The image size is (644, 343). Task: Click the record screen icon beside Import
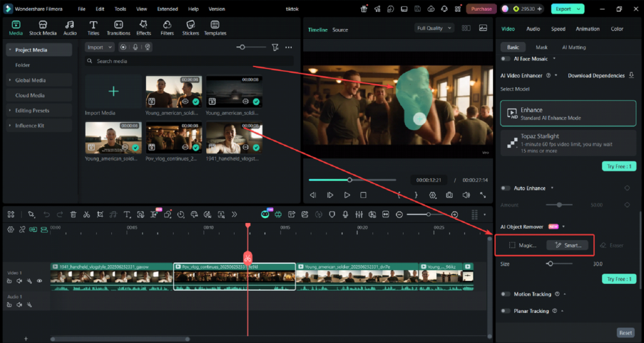[x=123, y=47]
